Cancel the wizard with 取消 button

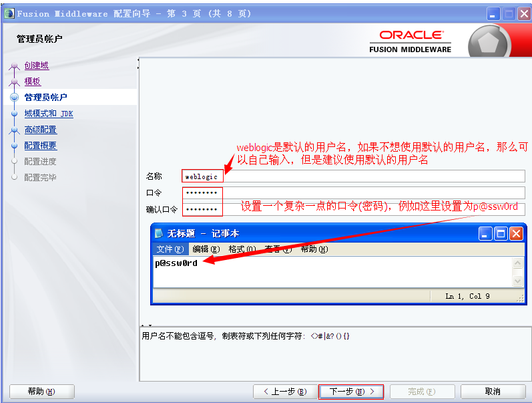[x=493, y=392]
